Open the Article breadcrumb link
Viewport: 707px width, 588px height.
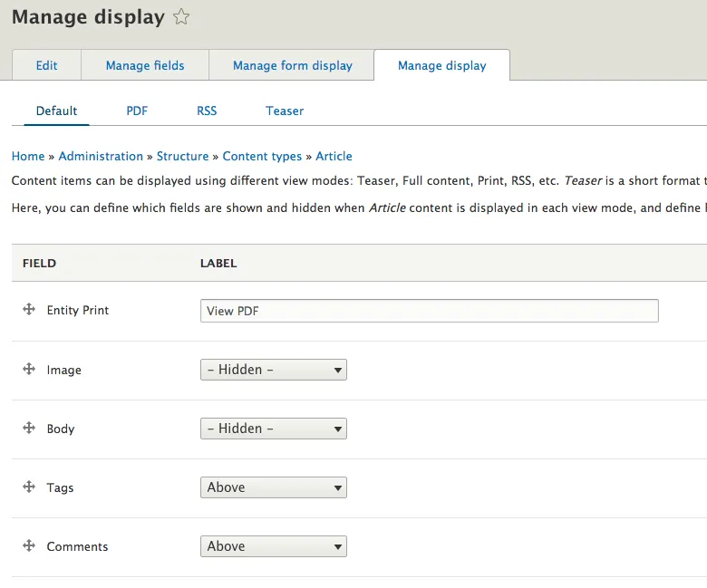pos(334,156)
